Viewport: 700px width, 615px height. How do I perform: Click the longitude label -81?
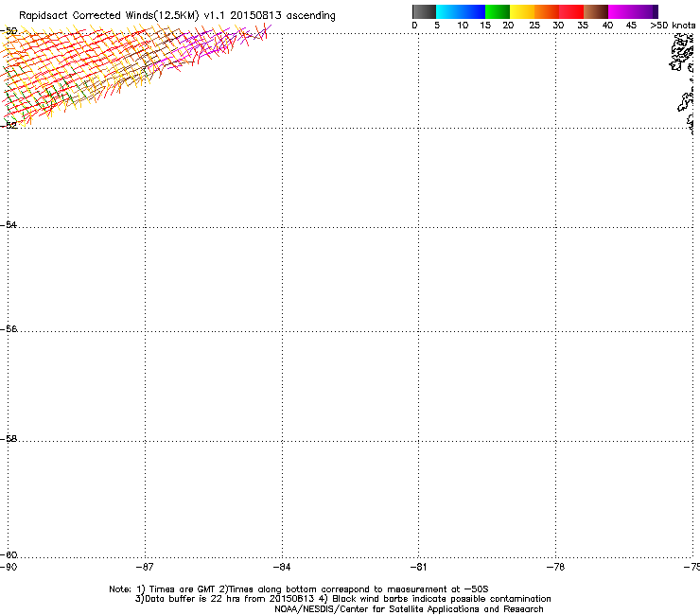tap(418, 567)
